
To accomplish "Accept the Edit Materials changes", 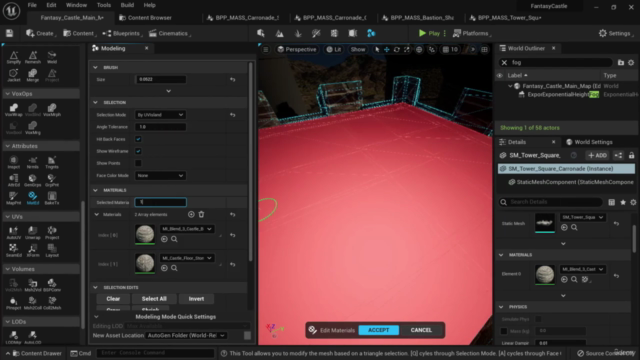I will pyautogui.click(x=378, y=330).
